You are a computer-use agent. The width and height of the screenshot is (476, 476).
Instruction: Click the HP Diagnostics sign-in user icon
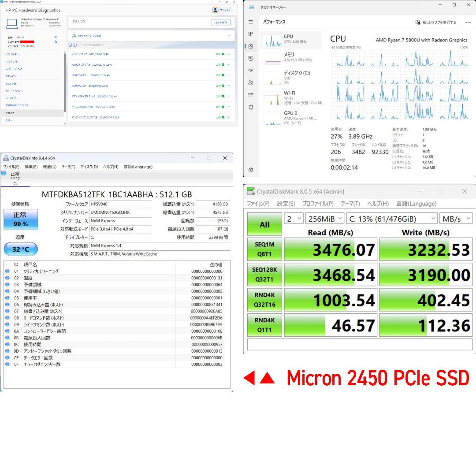[215, 10]
